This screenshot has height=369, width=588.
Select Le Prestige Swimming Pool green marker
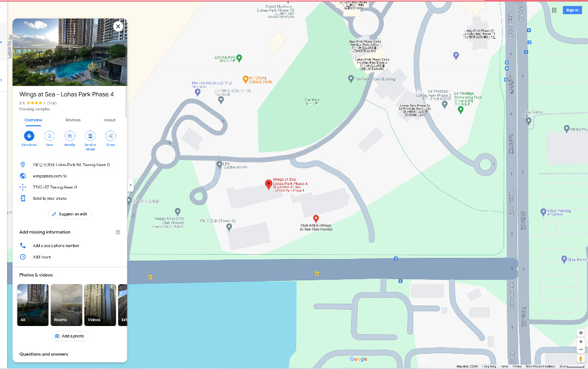tap(461, 110)
